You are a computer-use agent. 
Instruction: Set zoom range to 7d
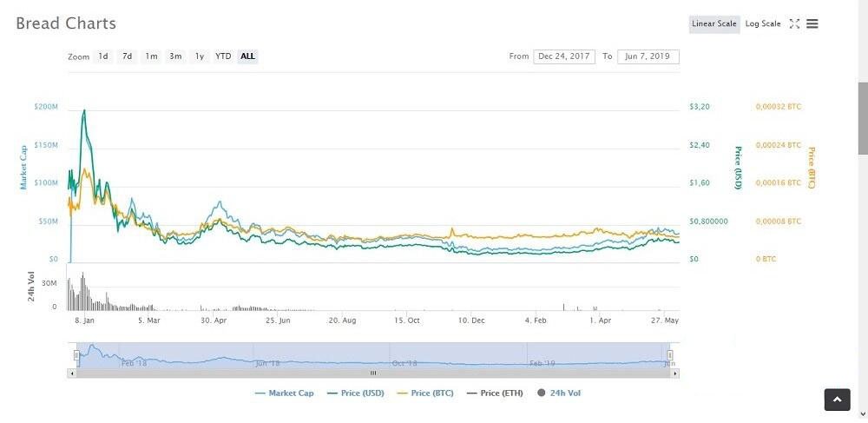coord(128,56)
